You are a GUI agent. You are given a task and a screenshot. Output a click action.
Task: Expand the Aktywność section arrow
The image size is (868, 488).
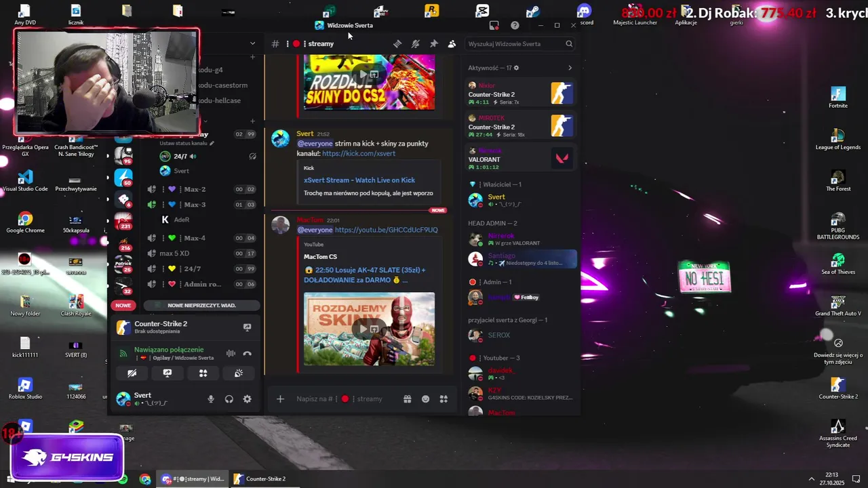570,68
